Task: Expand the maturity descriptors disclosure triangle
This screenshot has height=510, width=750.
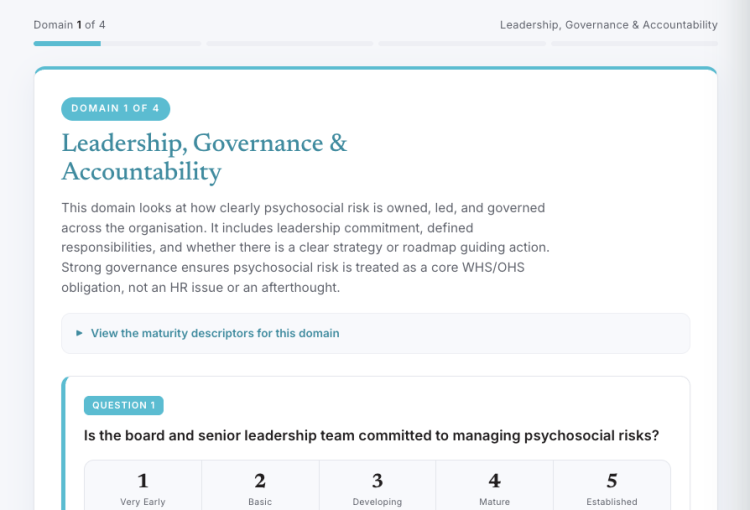Action: [x=79, y=333]
